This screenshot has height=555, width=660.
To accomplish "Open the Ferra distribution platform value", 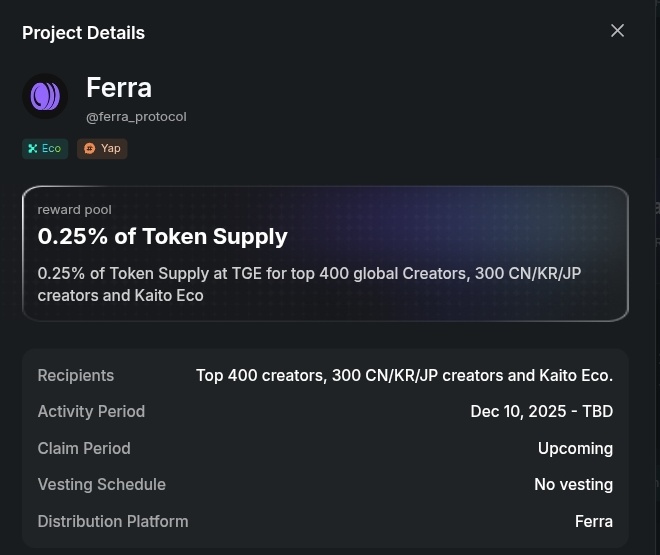I will [x=594, y=521].
